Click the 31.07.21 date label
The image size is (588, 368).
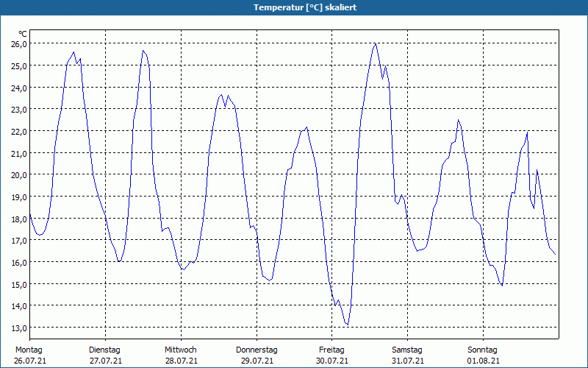pyautogui.click(x=407, y=361)
